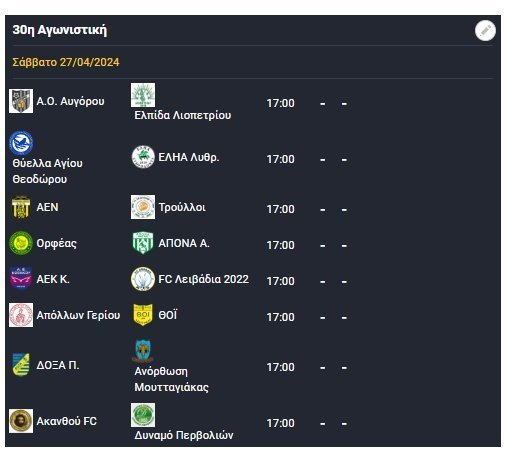Click the 17:00 time for Απόλλων Γερίου match

280,317
